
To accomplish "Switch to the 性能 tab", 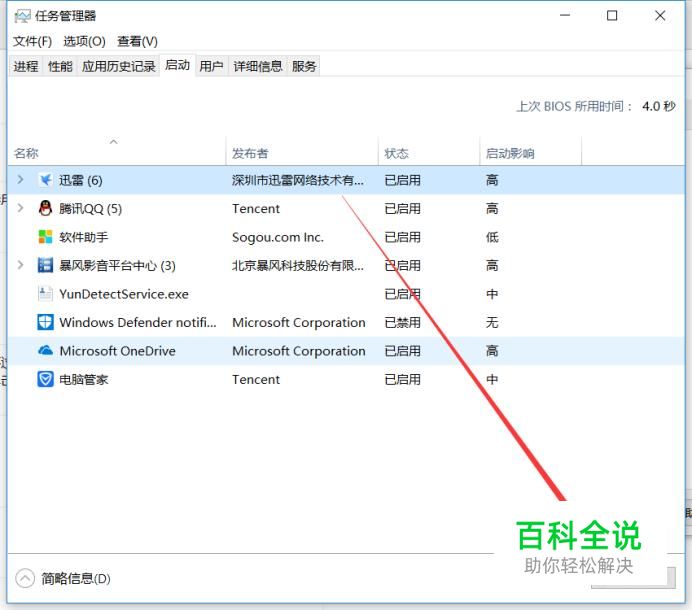I will (x=60, y=66).
